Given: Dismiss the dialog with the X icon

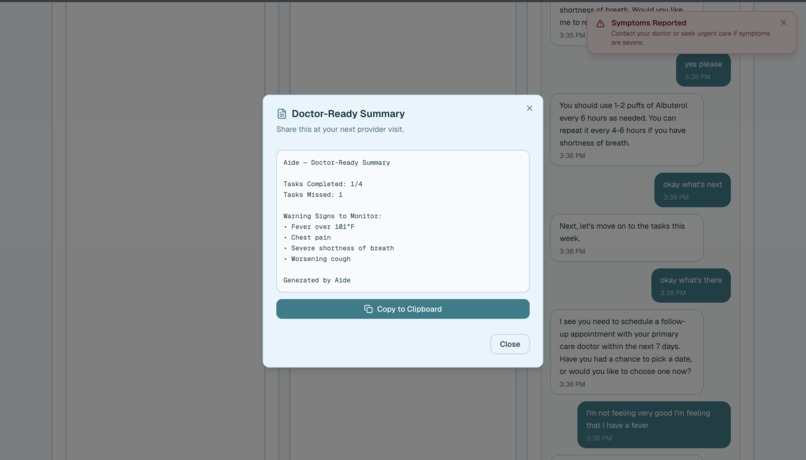Looking at the screenshot, I should [x=529, y=108].
